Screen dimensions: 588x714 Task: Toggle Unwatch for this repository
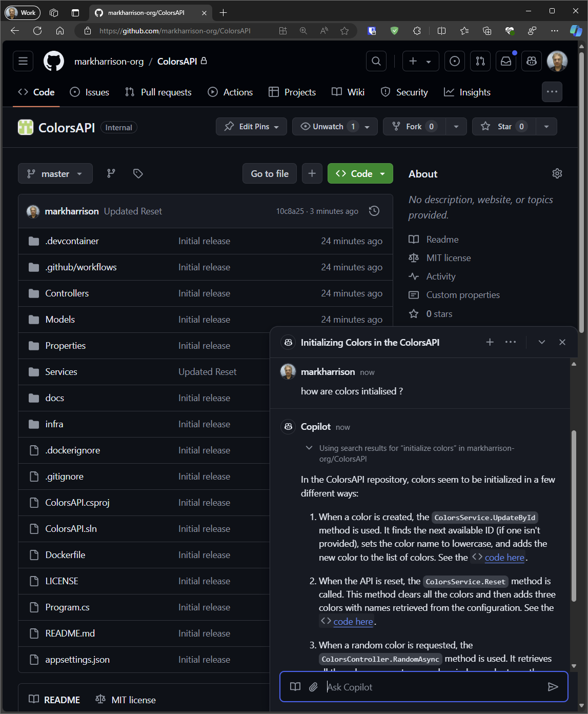[328, 127]
